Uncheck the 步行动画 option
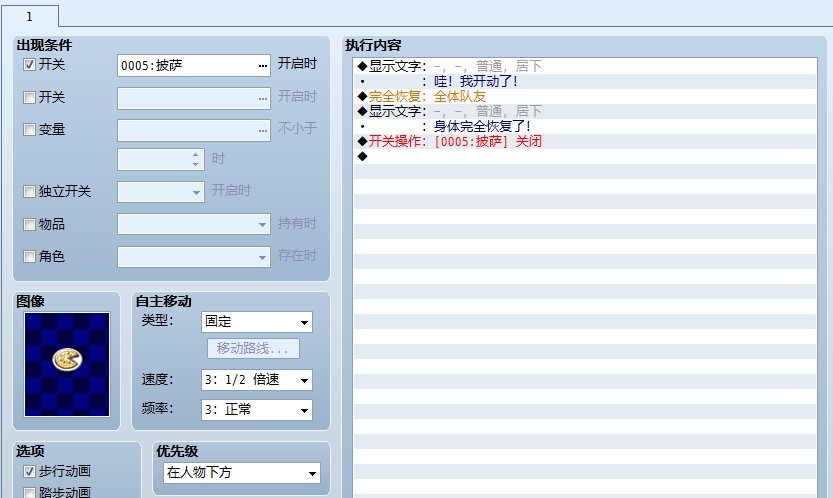The height and width of the screenshot is (498, 833). (x=29, y=471)
